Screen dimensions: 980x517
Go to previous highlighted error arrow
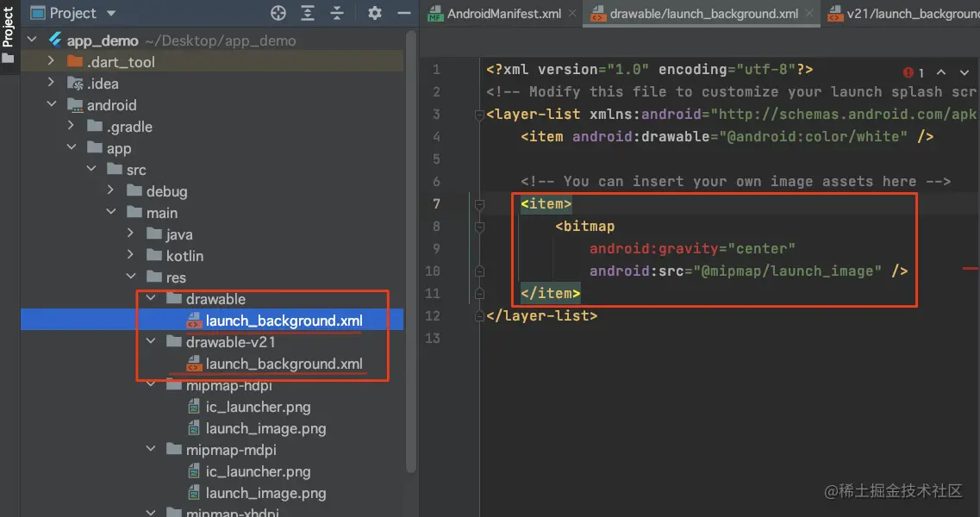coord(941,73)
